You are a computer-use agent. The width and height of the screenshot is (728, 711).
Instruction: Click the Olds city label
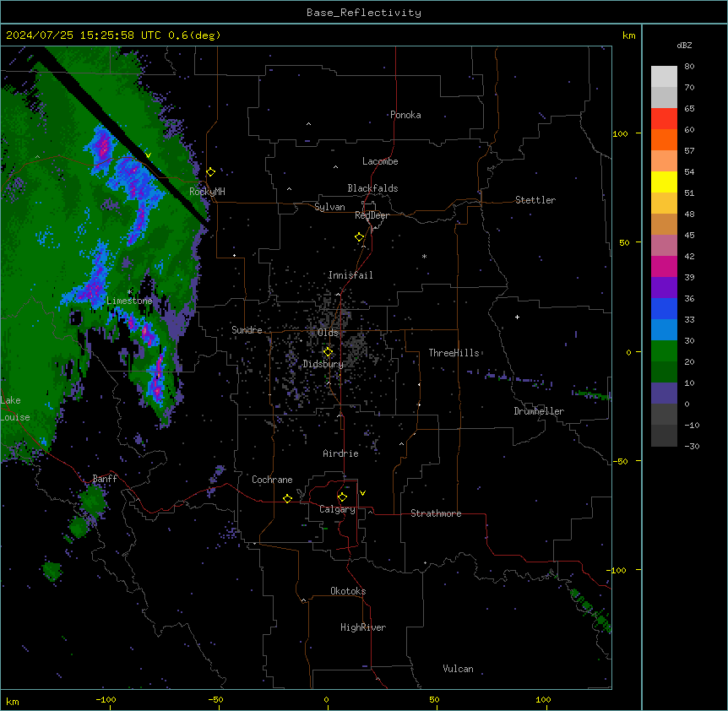328,333
